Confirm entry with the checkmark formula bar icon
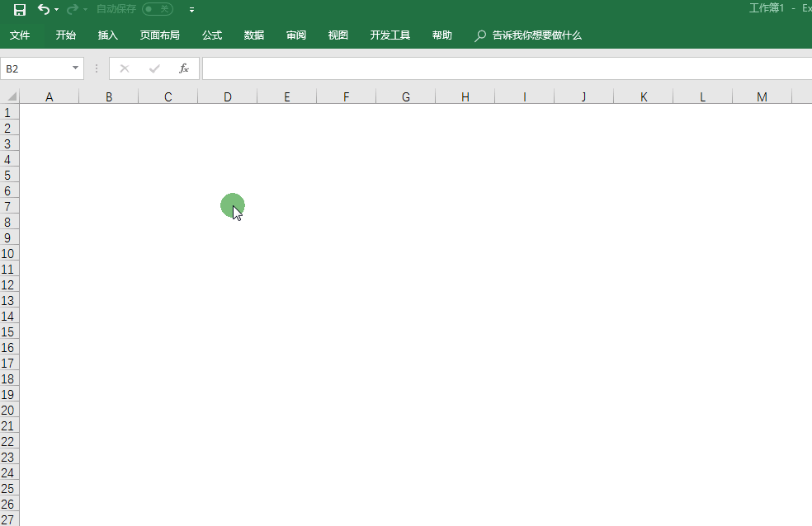This screenshot has width=812, height=526. (153, 68)
